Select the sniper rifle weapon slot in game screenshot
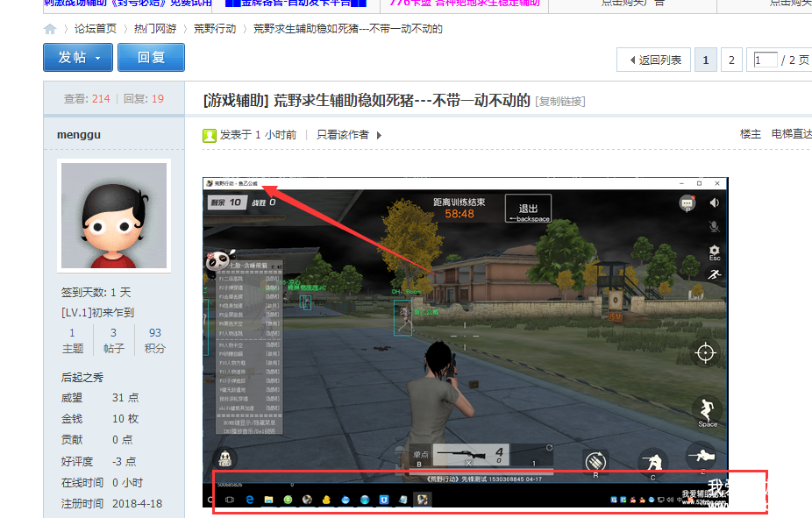 [471, 456]
